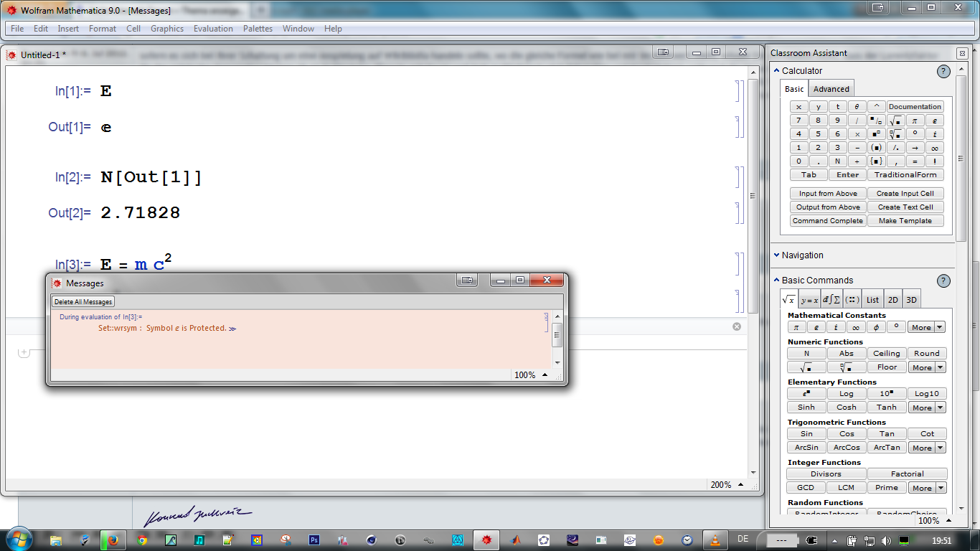Insert nth root template in Calculator

click(895, 134)
